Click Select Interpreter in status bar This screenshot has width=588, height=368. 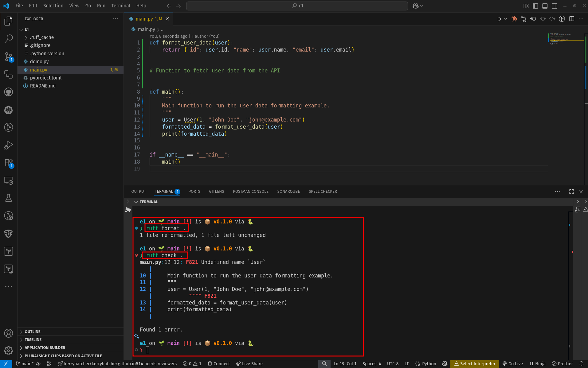[475, 364]
